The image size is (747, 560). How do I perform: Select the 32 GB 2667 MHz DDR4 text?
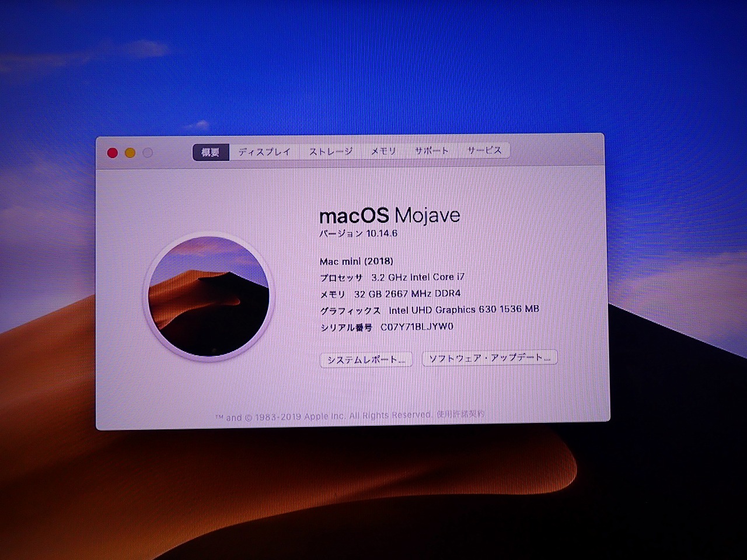tap(407, 293)
